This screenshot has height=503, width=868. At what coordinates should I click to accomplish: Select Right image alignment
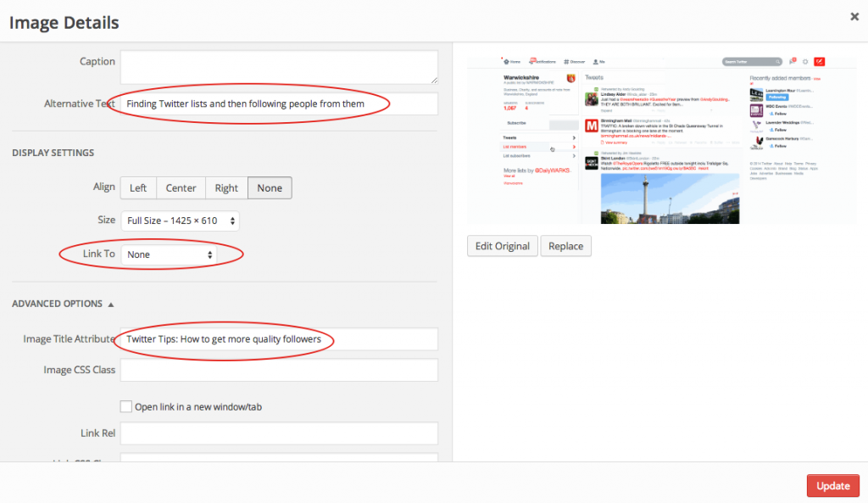click(x=225, y=187)
